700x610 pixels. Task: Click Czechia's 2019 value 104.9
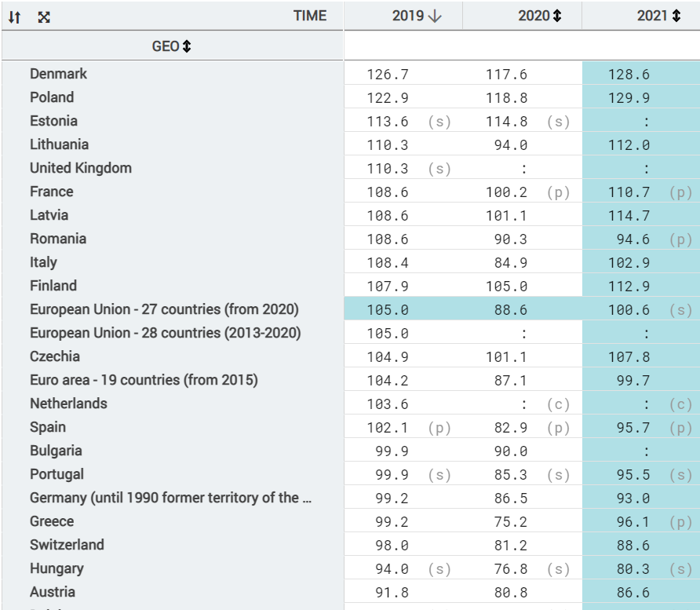tap(388, 356)
